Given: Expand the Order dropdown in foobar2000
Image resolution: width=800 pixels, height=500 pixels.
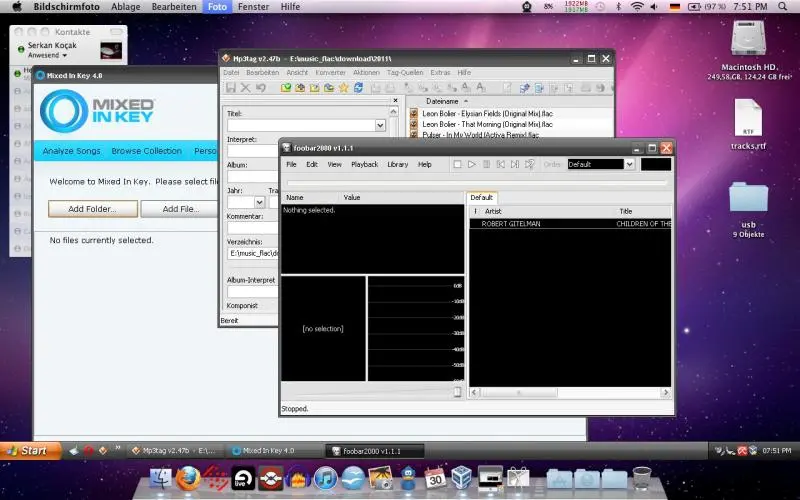Looking at the screenshot, I should click(x=630, y=164).
